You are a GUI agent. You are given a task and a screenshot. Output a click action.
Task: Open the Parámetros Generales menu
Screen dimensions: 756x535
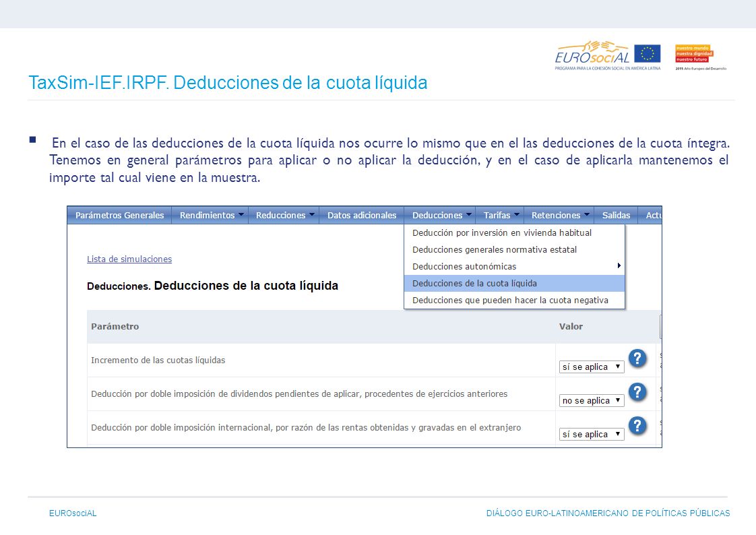[119, 216]
